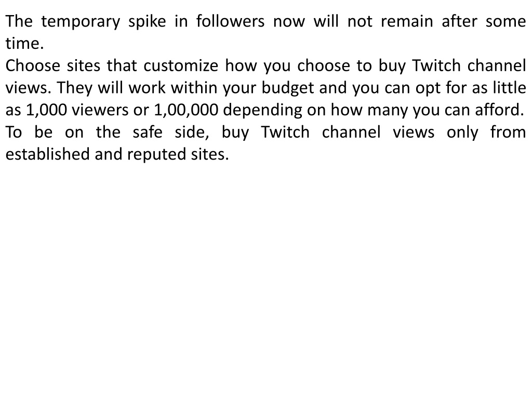Click the word "temporary" in the text
This screenshot has height=399, width=532.
[81, 22]
